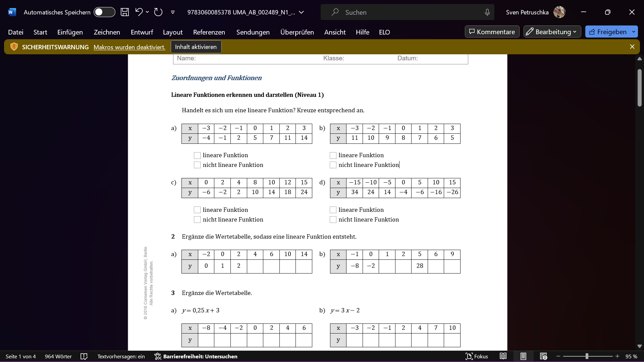The image size is (644, 362).
Task: Expand the document title dropdown chevron
Action: click(301, 12)
